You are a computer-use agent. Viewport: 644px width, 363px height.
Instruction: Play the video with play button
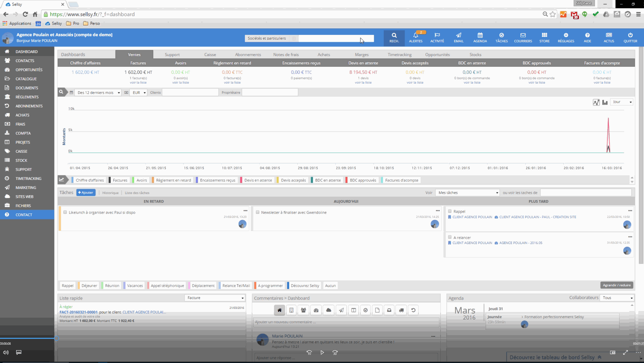click(x=322, y=353)
